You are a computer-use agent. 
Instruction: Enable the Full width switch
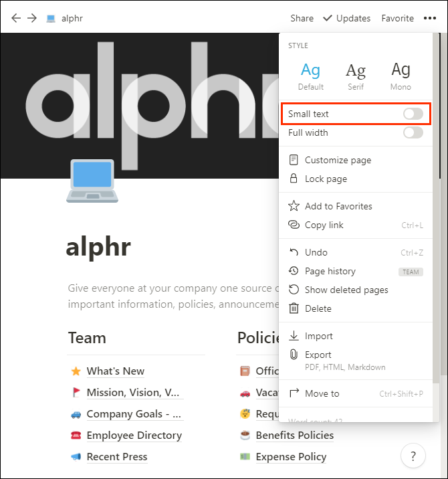(413, 132)
